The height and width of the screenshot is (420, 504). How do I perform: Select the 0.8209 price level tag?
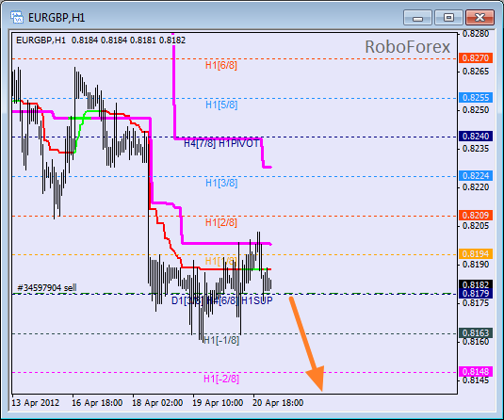click(476, 216)
